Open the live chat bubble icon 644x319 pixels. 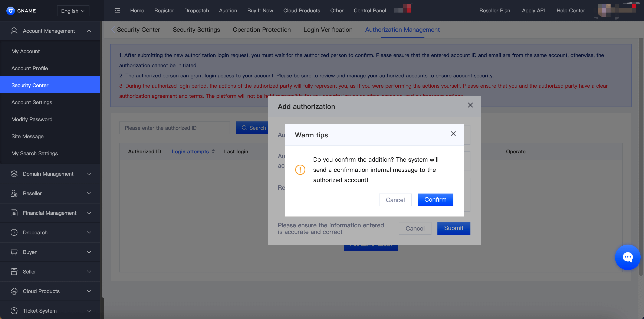pyautogui.click(x=628, y=257)
